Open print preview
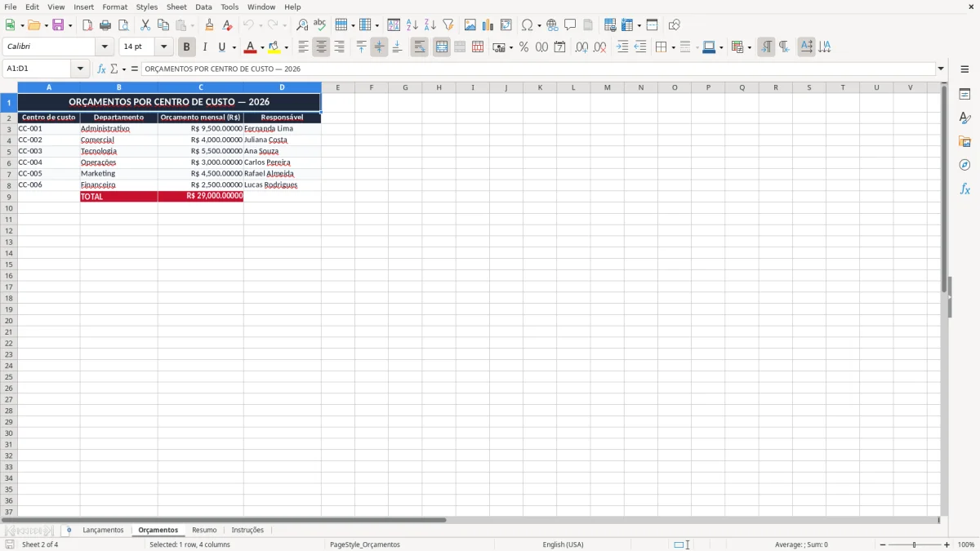The image size is (980, 551). (123, 25)
